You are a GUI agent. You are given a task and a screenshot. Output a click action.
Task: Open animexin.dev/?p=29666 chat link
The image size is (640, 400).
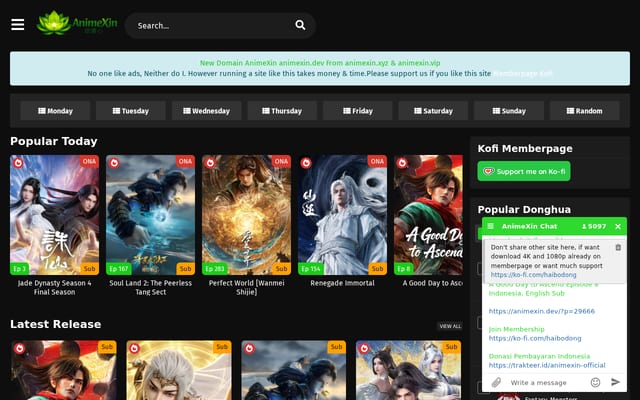tap(542, 311)
